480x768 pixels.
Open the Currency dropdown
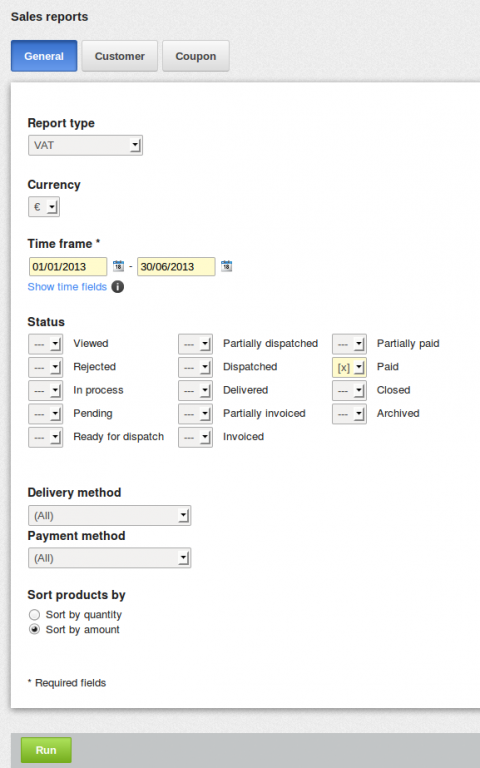[x=44, y=207]
